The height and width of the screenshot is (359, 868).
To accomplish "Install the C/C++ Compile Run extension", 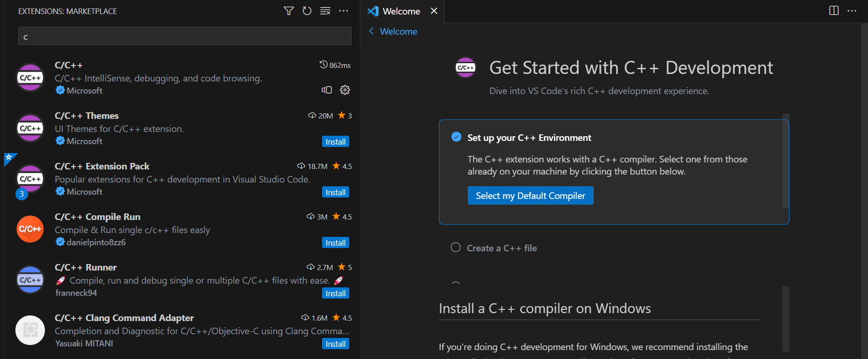I will click(x=336, y=243).
